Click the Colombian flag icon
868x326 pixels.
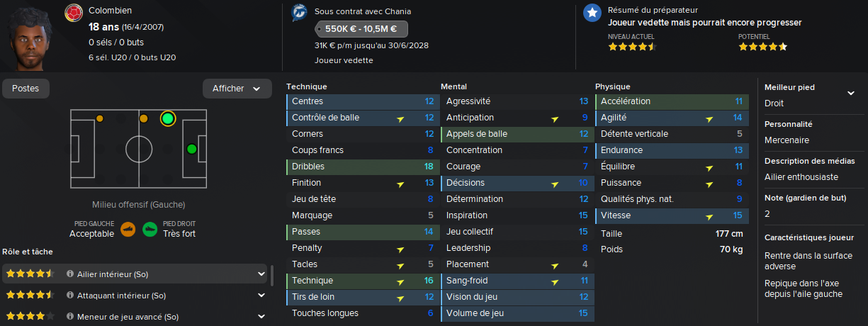click(x=74, y=13)
